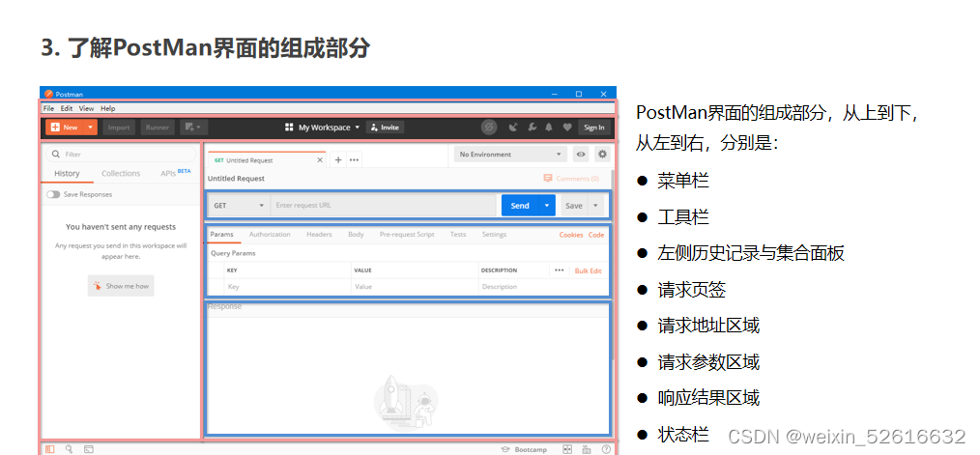This screenshot has width=980, height=455.
Task: Open the satellite capture requests icon
Action: [x=513, y=127]
